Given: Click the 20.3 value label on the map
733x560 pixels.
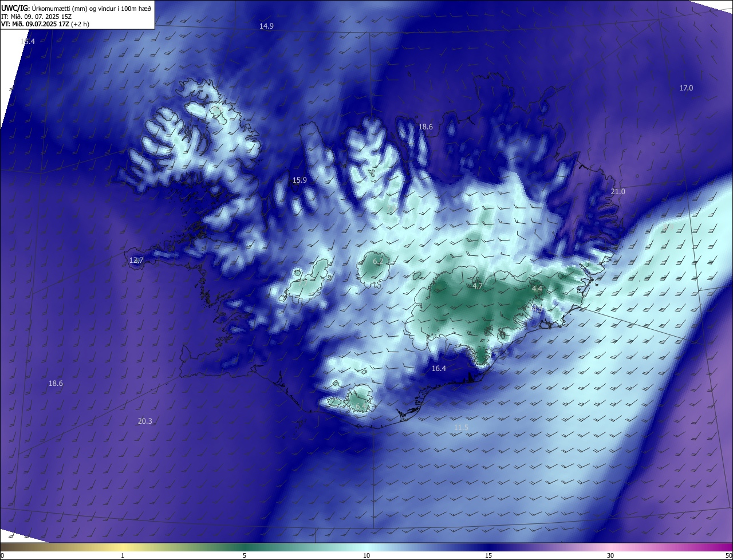Looking at the screenshot, I should tap(145, 421).
